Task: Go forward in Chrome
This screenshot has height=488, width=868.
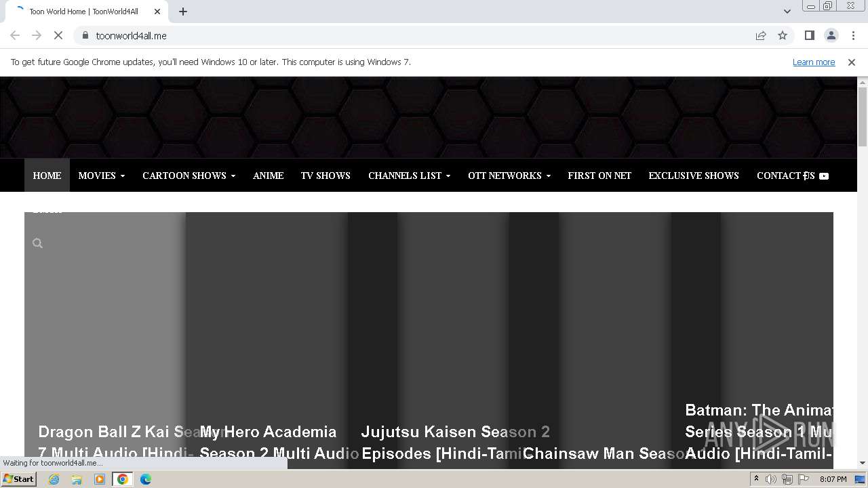Action: [x=37, y=35]
